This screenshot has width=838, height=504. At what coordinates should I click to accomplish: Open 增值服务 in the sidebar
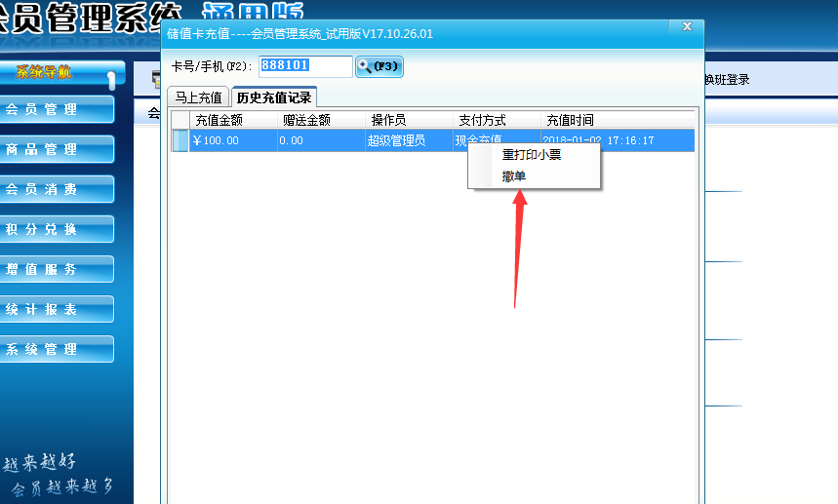57,270
